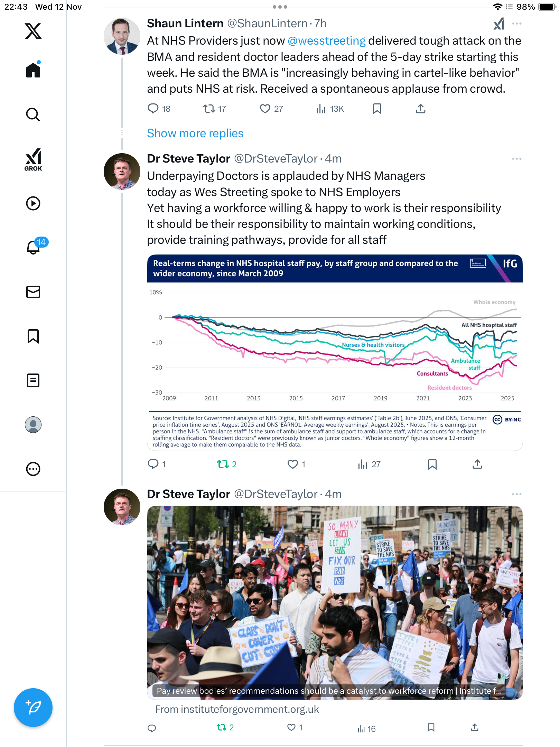Open the Grok sidebar icon

[x=33, y=159]
